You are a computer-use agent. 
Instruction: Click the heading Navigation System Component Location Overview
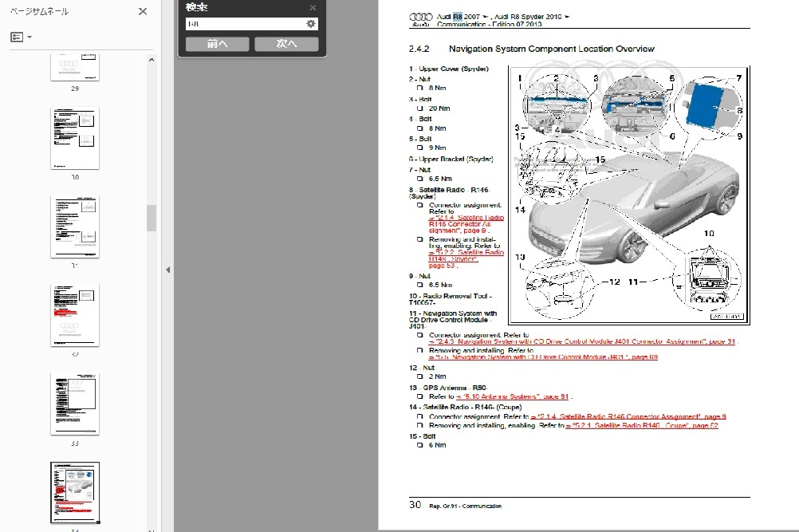click(551, 49)
